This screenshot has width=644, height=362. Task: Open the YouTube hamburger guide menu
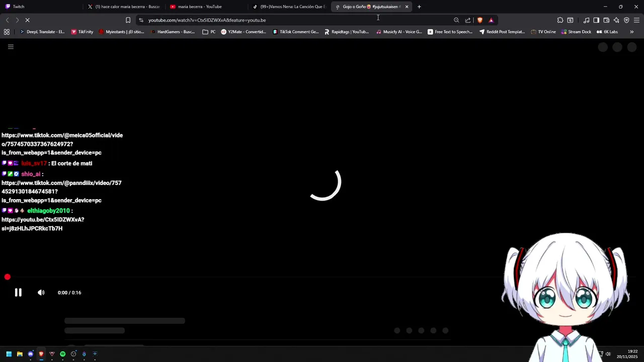coord(11,47)
